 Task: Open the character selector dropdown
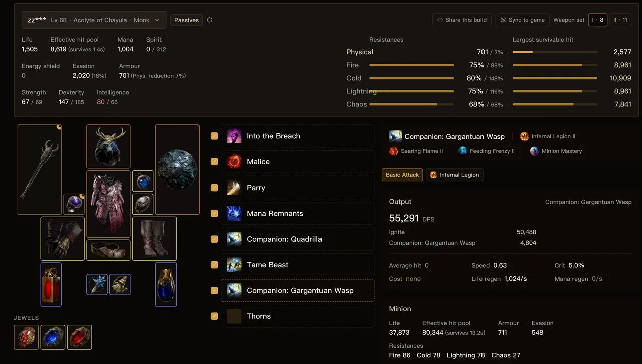tap(94, 20)
